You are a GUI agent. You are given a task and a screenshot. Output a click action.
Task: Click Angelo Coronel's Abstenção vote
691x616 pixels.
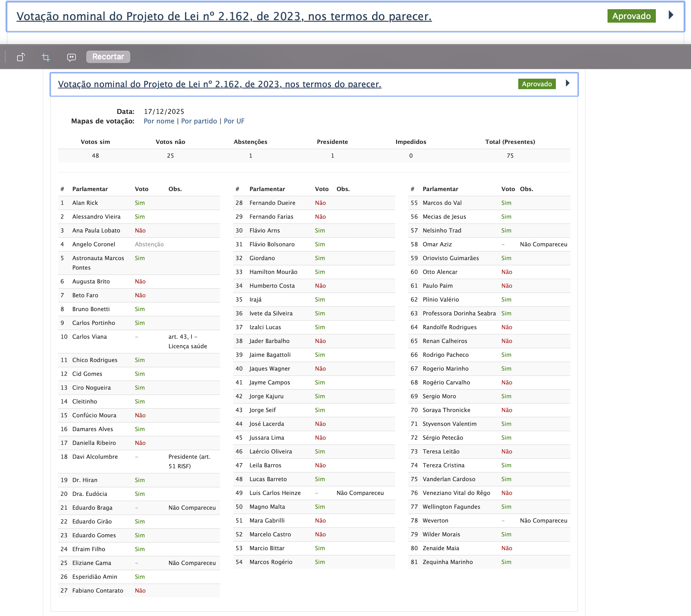[149, 244]
